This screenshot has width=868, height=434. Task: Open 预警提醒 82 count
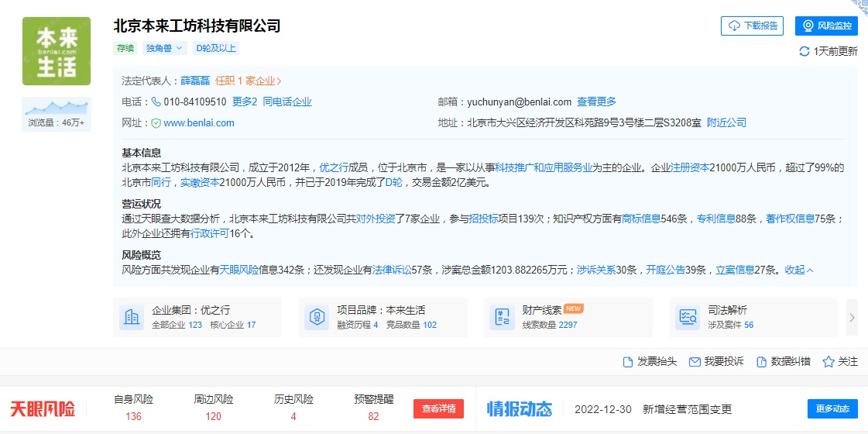(x=374, y=408)
